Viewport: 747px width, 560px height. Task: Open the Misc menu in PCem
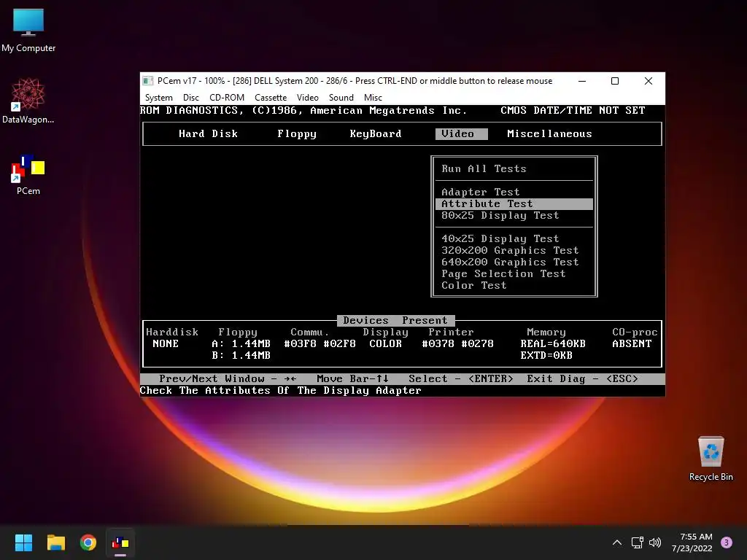pos(373,98)
